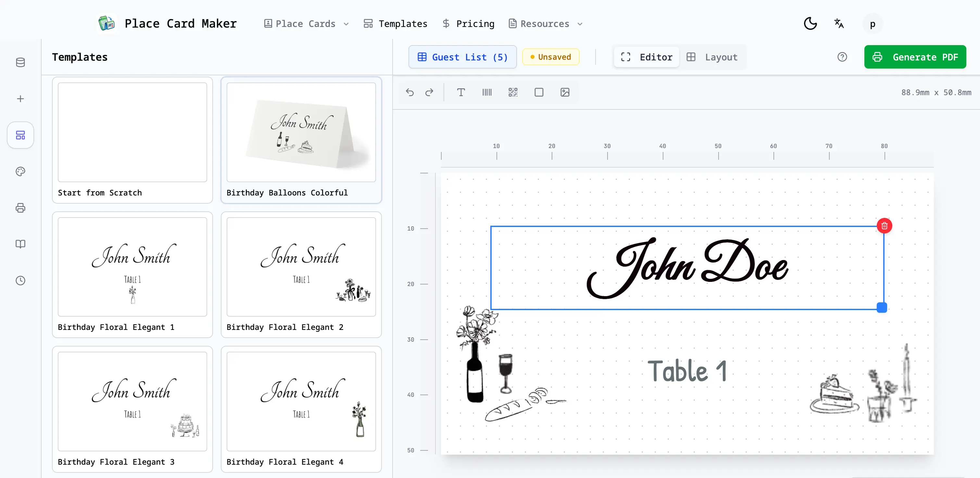Undo the last change

[410, 92]
